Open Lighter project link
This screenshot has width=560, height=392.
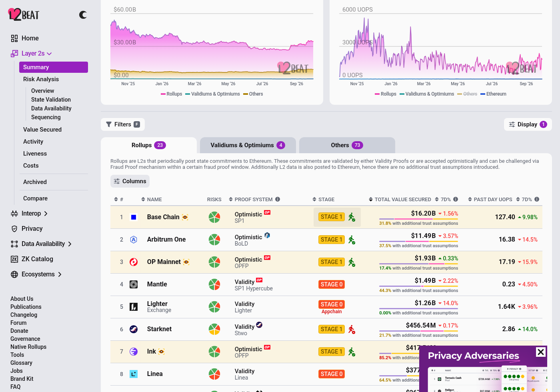[x=157, y=304]
